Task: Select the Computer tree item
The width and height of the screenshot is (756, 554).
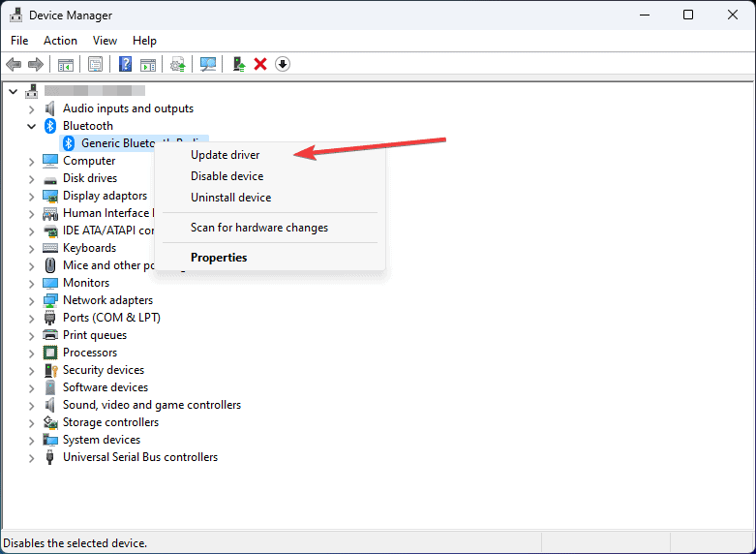Action: (89, 161)
